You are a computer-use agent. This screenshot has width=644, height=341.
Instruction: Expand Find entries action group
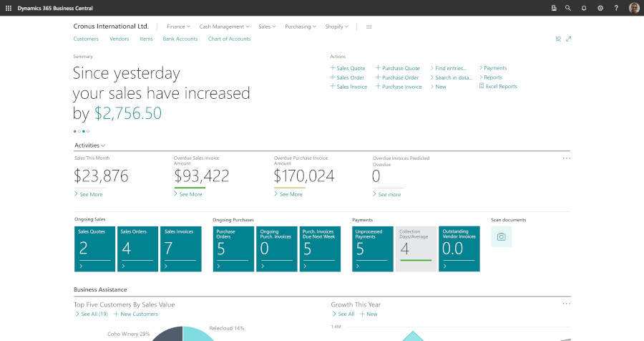[x=449, y=68]
